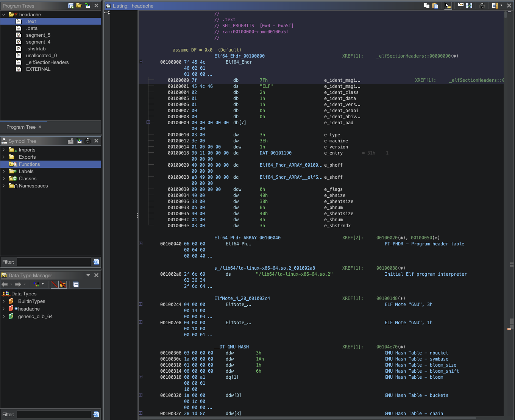
Task: Toggle the cursor location tracking button
Action: click(x=448, y=6)
